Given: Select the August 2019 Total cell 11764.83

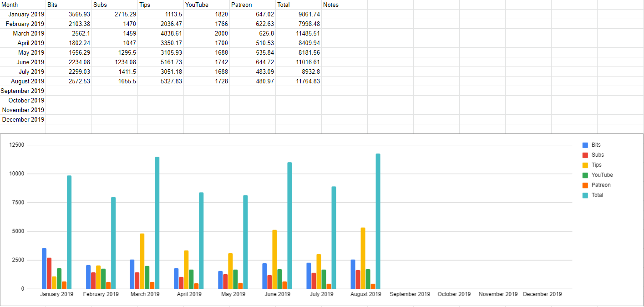Looking at the screenshot, I should click(x=299, y=81).
